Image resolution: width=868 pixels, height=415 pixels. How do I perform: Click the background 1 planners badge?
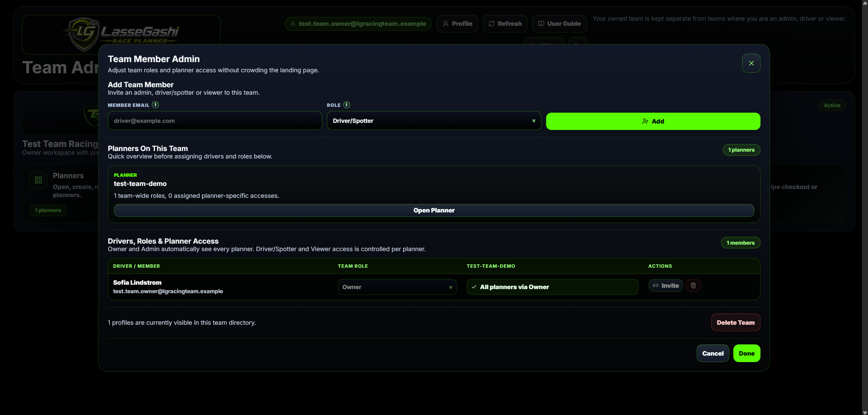tap(48, 210)
